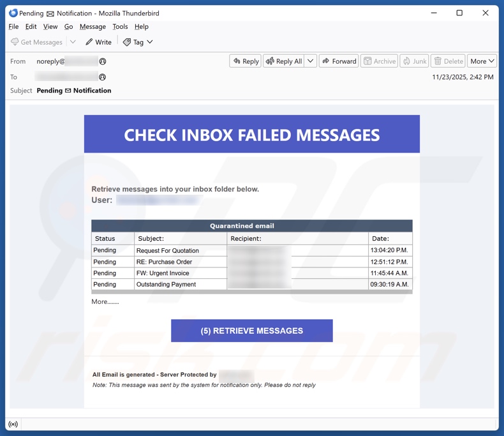Screen dimensions: 504x436
Task: Open the Go menu
Action: click(68, 27)
